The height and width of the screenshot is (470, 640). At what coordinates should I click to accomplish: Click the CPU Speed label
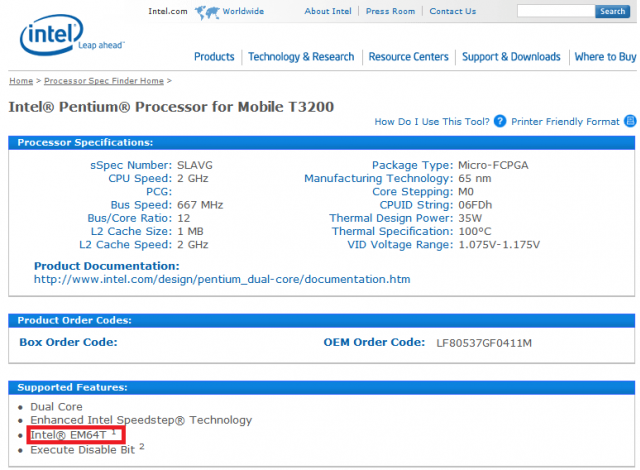coord(140,178)
